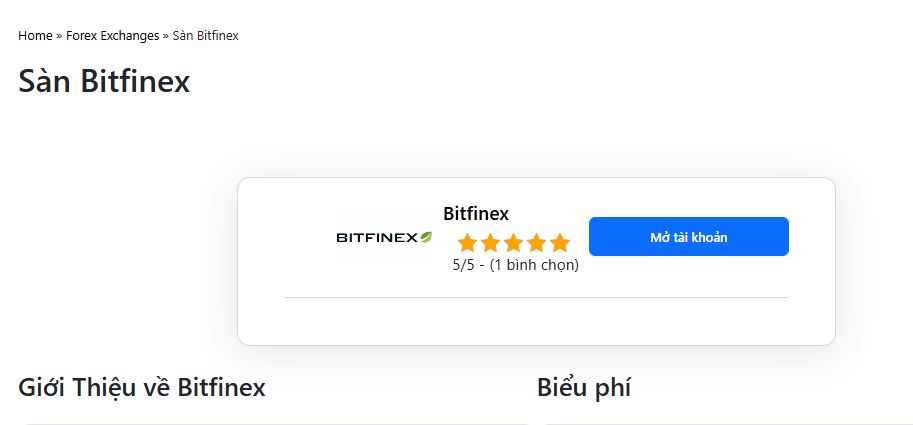The height and width of the screenshot is (425, 913).
Task: Select Sàn Bitfinex breadcrumb item
Action: tap(206, 36)
